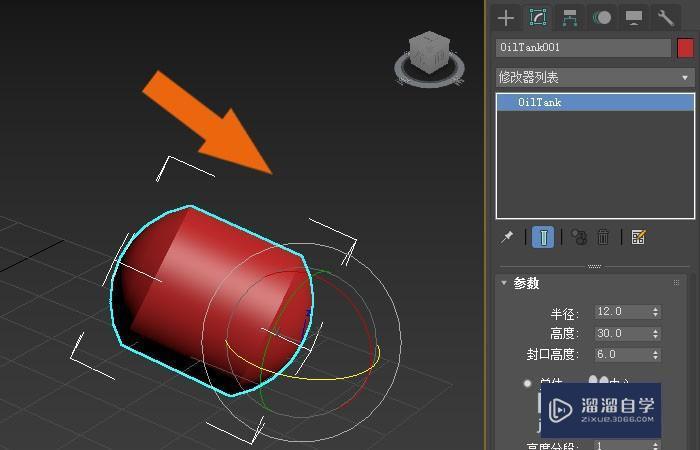Open the Create panel tab
The height and width of the screenshot is (450, 700).
tap(506, 18)
